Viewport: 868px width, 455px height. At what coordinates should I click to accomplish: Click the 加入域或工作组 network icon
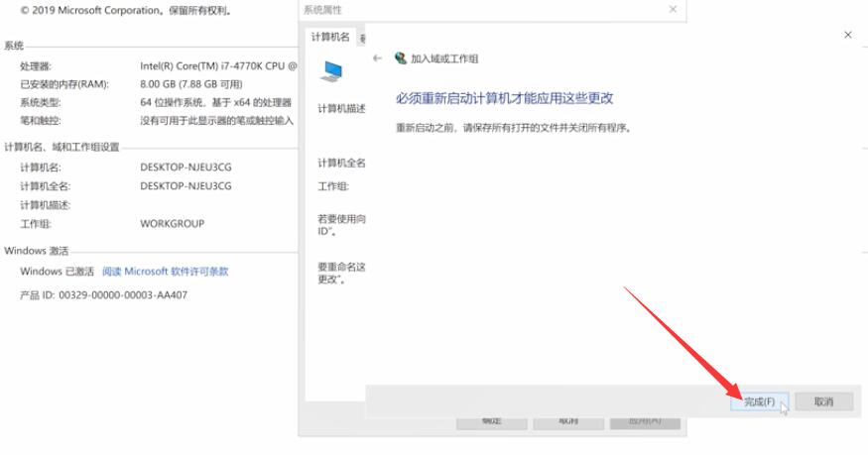click(x=400, y=58)
